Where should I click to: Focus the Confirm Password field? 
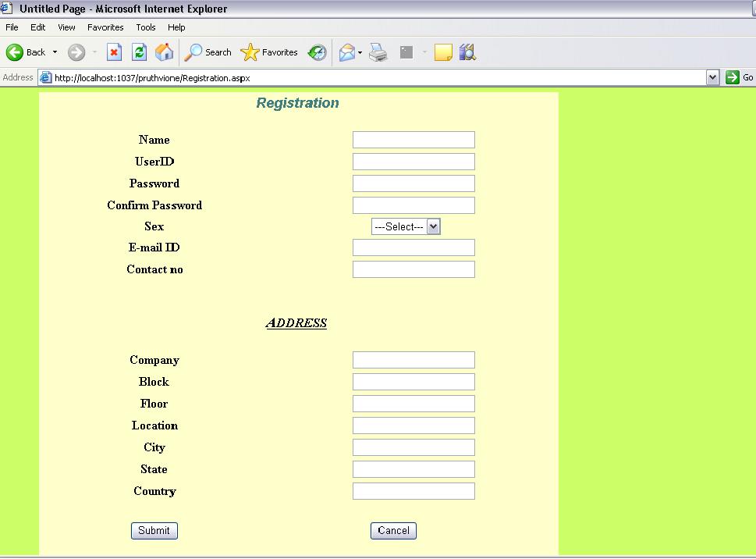click(x=413, y=205)
